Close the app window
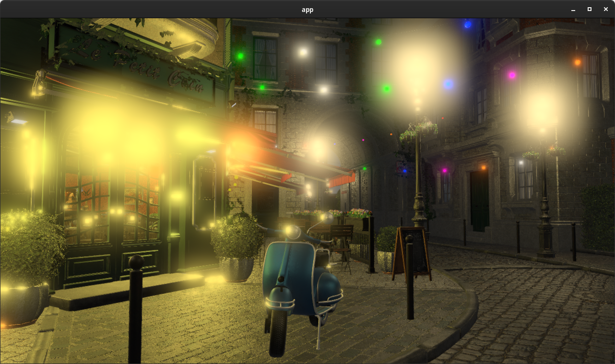Screen dimensions: 615x364 pos(606,10)
